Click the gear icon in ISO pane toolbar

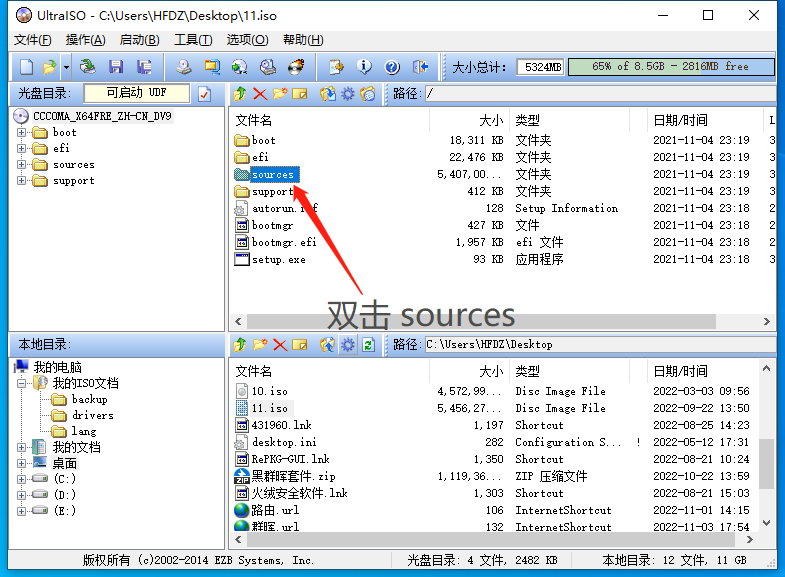(347, 94)
